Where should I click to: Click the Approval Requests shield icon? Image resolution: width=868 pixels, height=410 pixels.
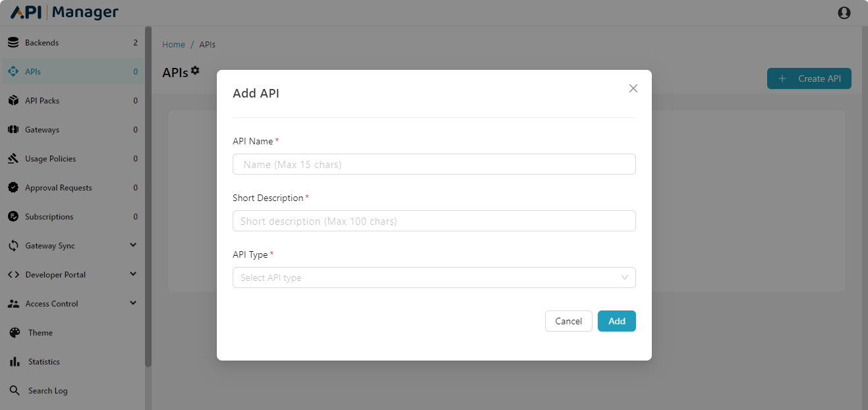pyautogui.click(x=13, y=187)
